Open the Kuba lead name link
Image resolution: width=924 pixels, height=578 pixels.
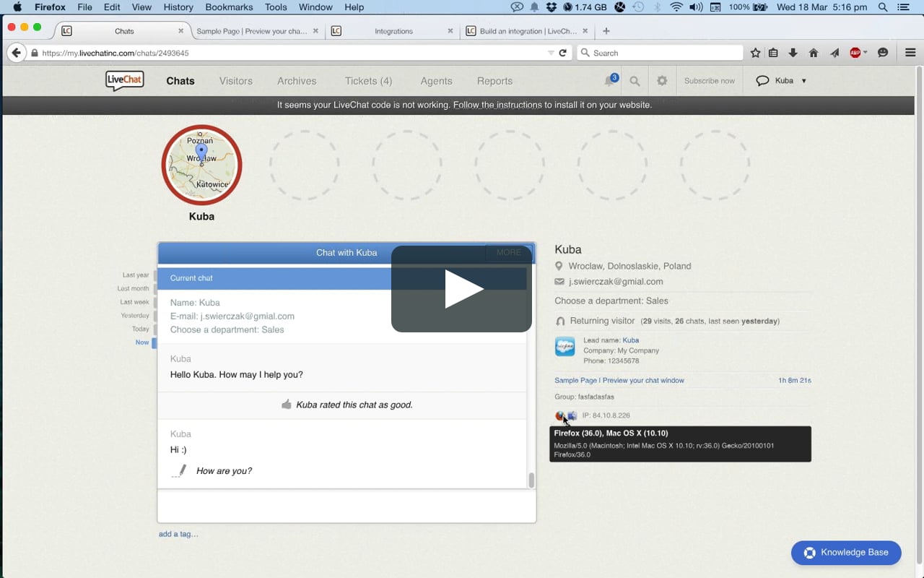(631, 340)
